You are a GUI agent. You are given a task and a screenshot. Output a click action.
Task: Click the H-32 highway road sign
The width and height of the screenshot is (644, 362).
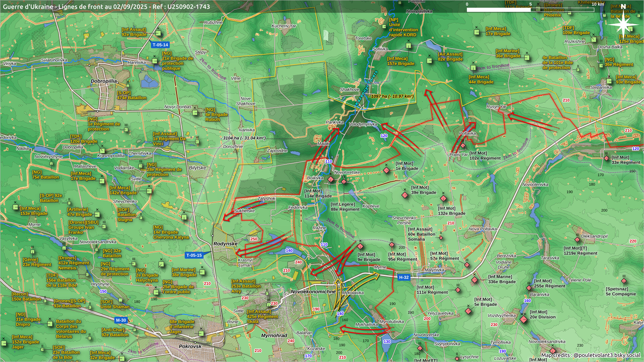pyautogui.click(x=404, y=277)
